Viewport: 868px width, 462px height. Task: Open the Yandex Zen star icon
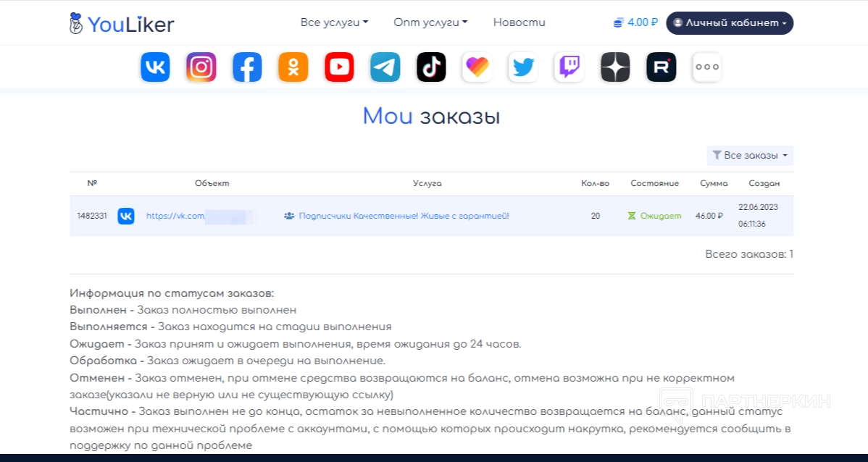[615, 67]
